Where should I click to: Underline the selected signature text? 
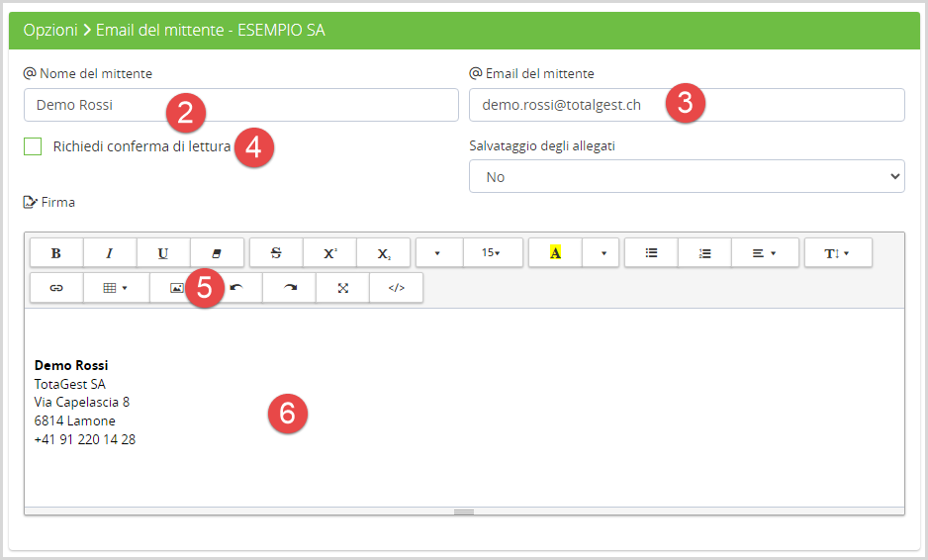[163, 252]
